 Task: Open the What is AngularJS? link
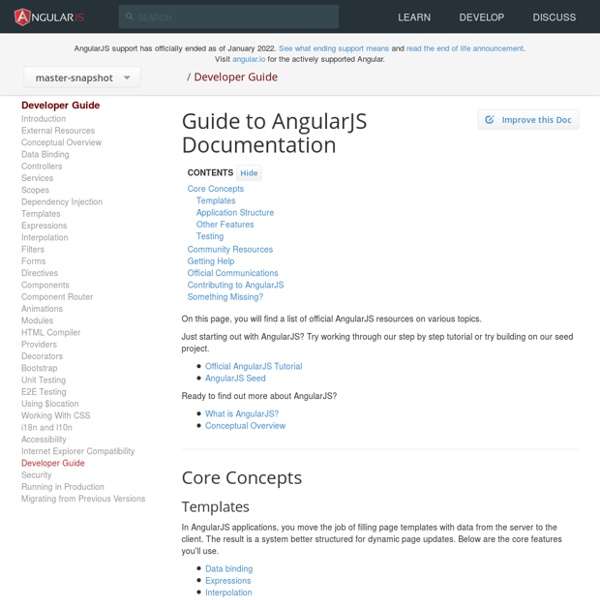242,414
